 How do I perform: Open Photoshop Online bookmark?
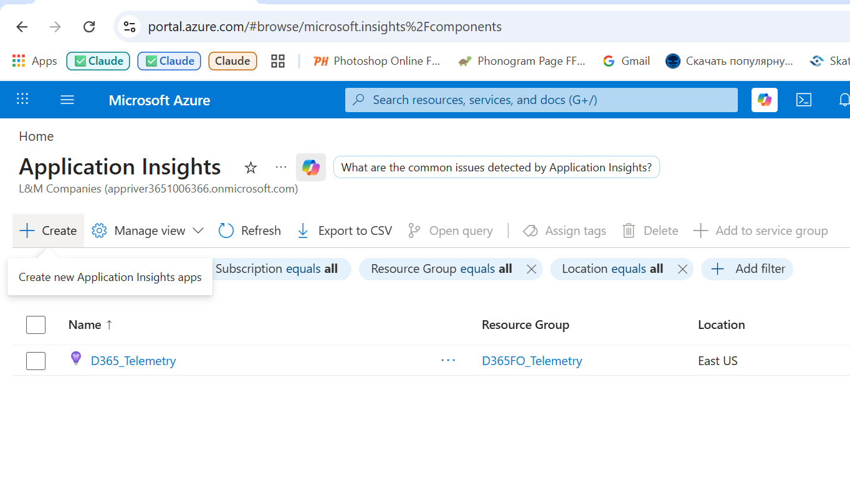point(376,61)
